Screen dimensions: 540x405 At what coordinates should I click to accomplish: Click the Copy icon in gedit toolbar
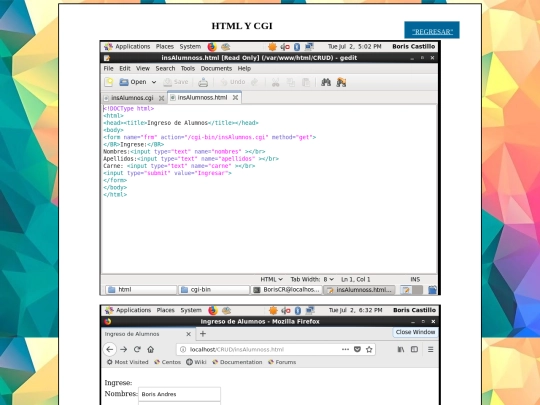(x=291, y=82)
